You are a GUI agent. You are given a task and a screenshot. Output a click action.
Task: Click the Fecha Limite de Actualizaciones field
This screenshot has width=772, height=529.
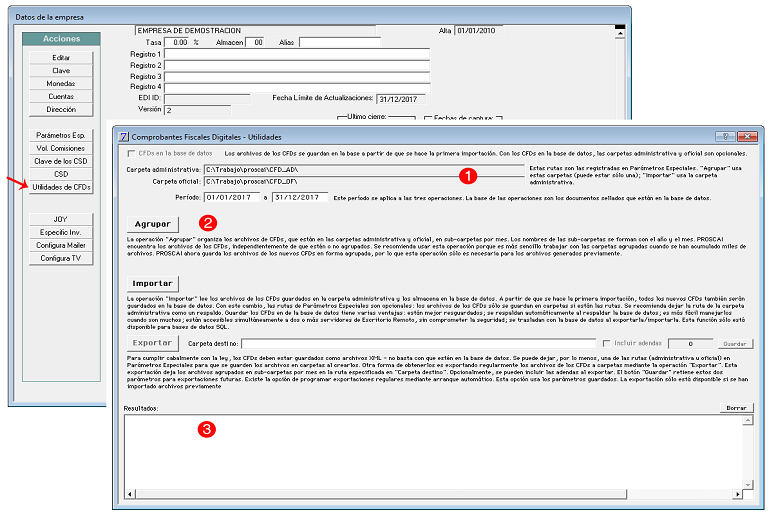click(x=401, y=99)
